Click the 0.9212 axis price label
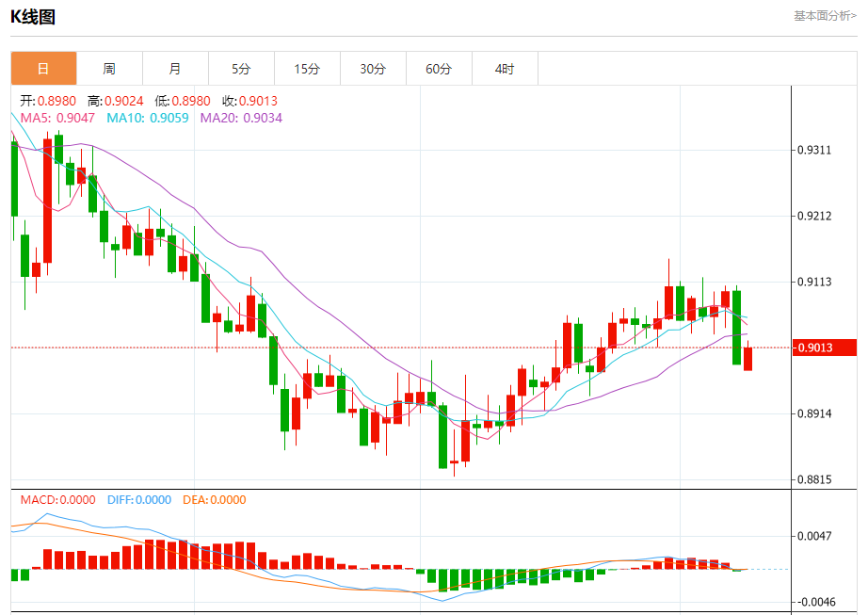 click(x=814, y=216)
